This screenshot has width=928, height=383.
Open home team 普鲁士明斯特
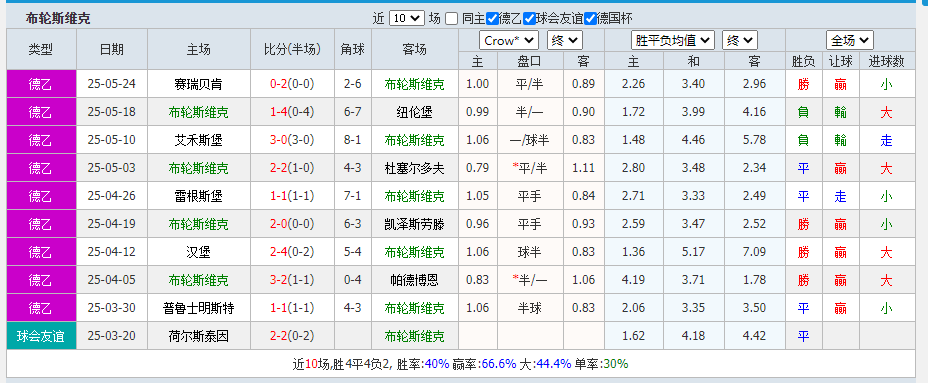point(198,308)
